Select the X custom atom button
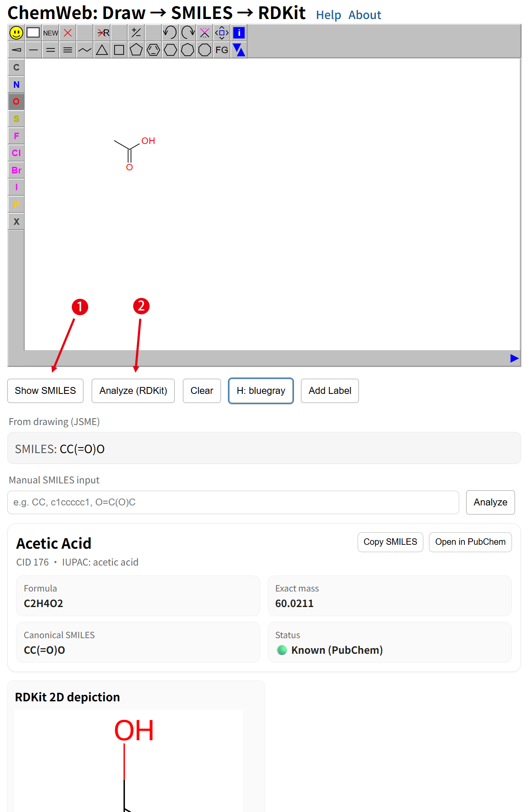531x812 pixels. 16,222
